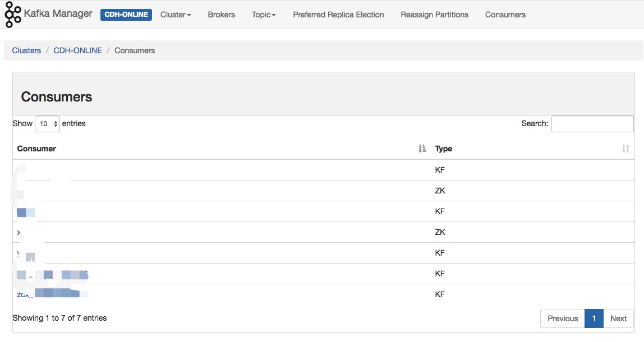Click the Next pagination button
644x342 pixels.
pyautogui.click(x=618, y=318)
